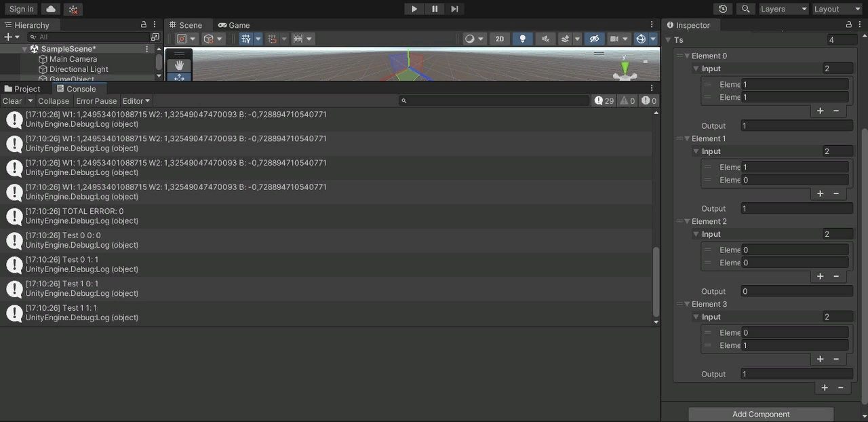Open the Undo History icon in the title bar

click(x=723, y=9)
